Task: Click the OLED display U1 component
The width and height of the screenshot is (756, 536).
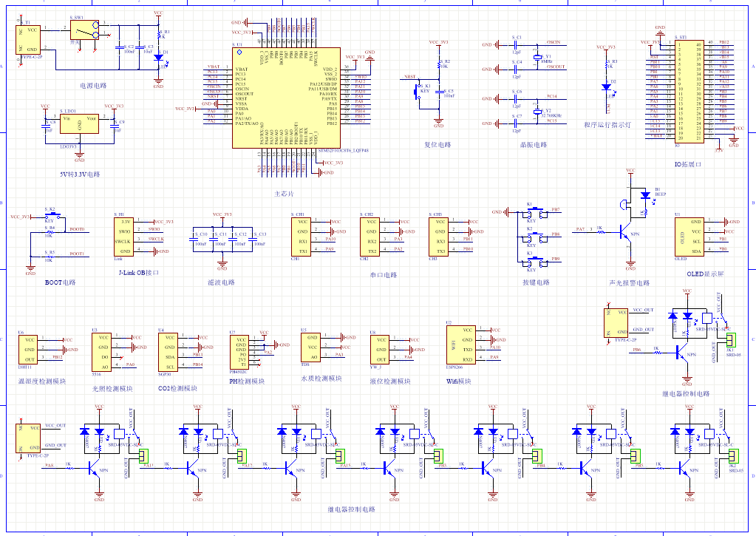Action: pos(687,237)
